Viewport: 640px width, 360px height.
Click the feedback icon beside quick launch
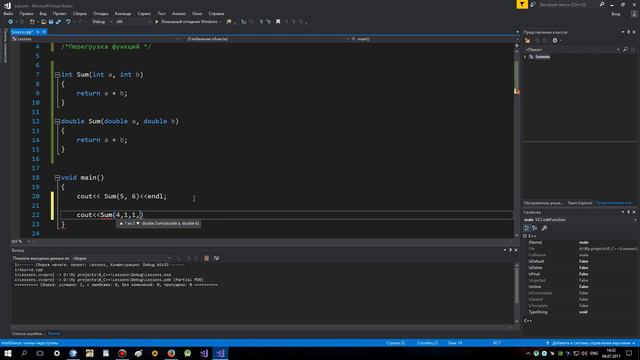click(533, 4)
